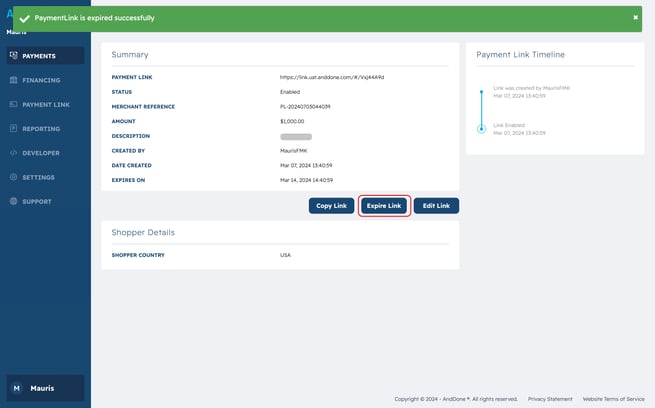Image resolution: width=655 pixels, height=408 pixels.
Task: Open the REPORTING menu label
Action: (41, 129)
